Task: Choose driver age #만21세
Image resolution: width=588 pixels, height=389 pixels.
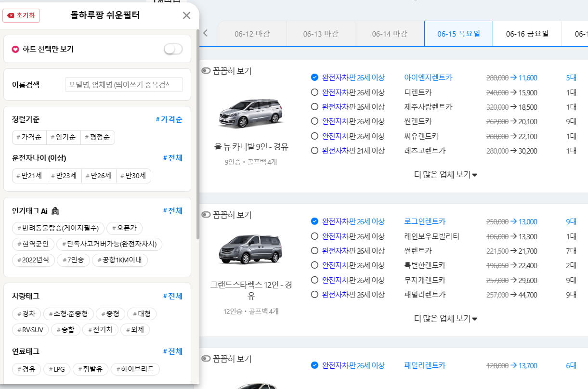Action: (29, 176)
